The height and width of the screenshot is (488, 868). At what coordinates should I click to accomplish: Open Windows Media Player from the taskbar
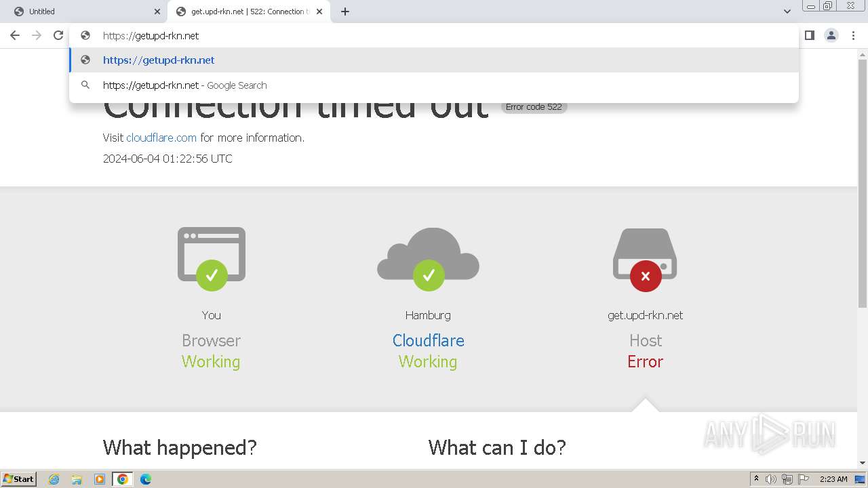tap(100, 479)
